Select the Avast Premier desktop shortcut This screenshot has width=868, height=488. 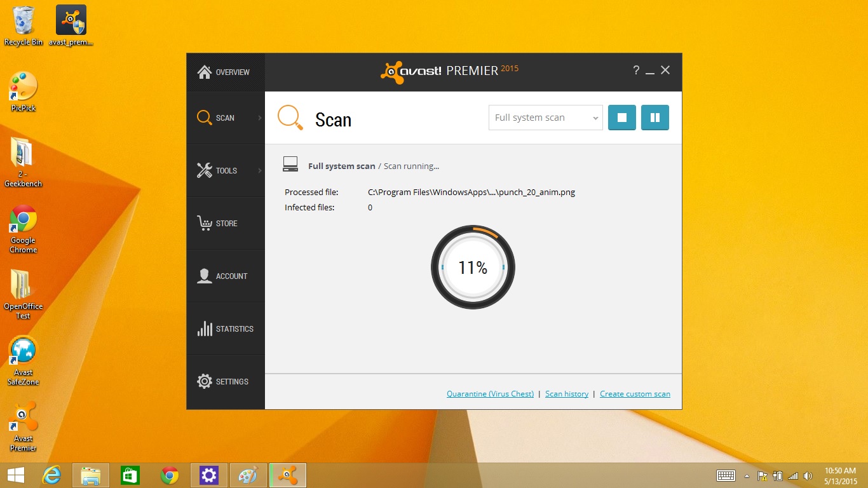click(24, 427)
